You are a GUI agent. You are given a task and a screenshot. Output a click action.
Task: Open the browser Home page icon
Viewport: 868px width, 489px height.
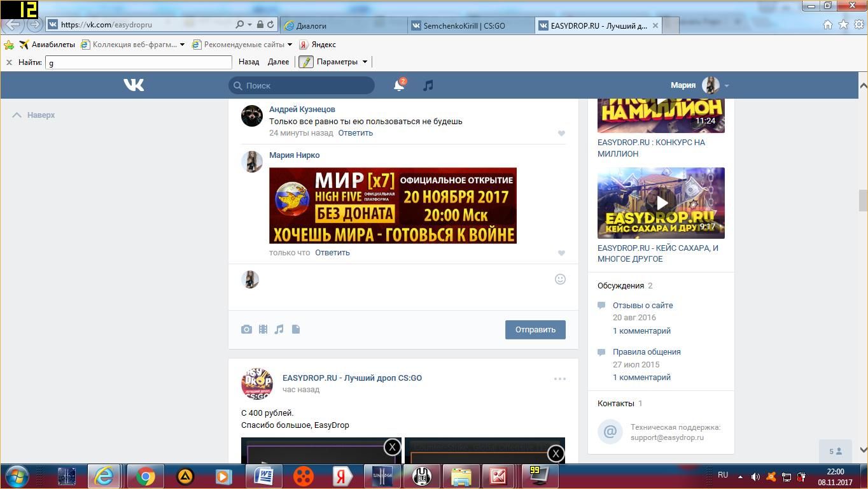(x=828, y=25)
